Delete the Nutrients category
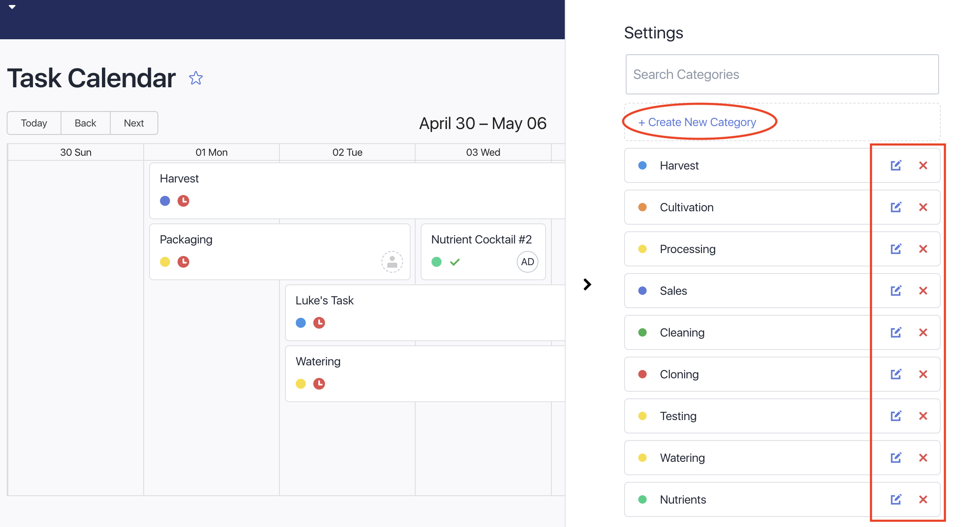 click(923, 499)
